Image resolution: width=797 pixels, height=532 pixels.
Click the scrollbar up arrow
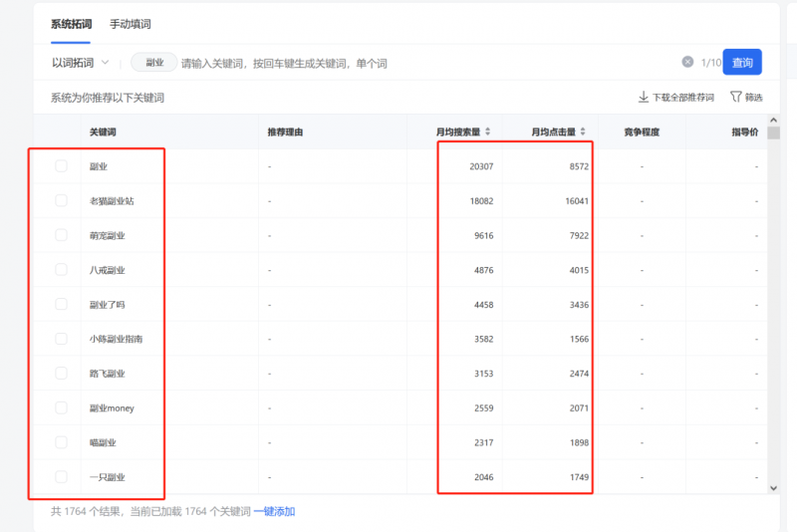coord(773,121)
